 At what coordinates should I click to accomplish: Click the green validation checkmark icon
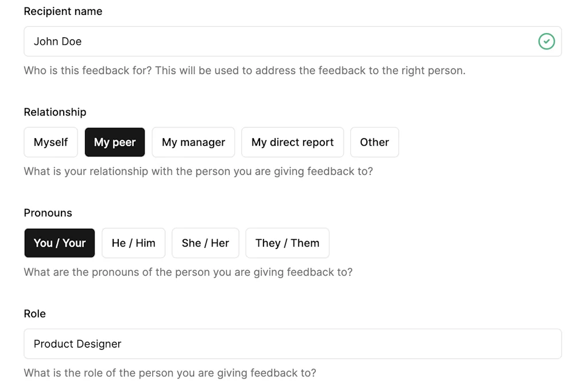[546, 41]
